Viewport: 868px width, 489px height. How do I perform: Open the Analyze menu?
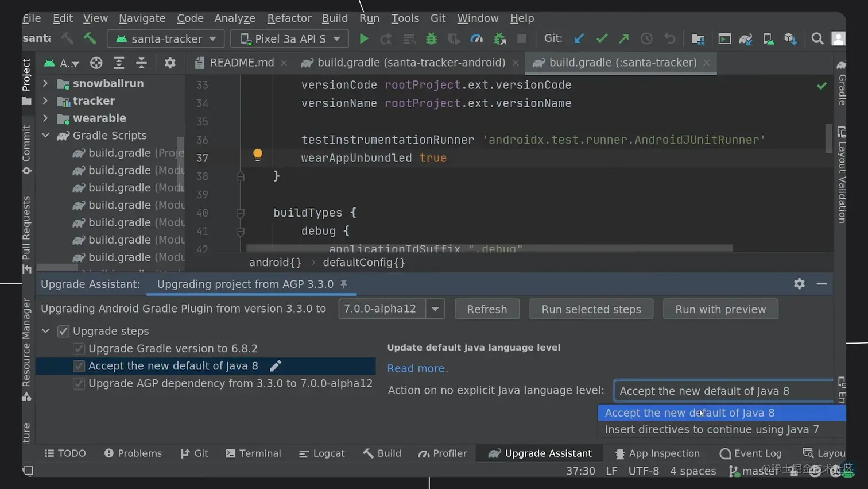234,18
